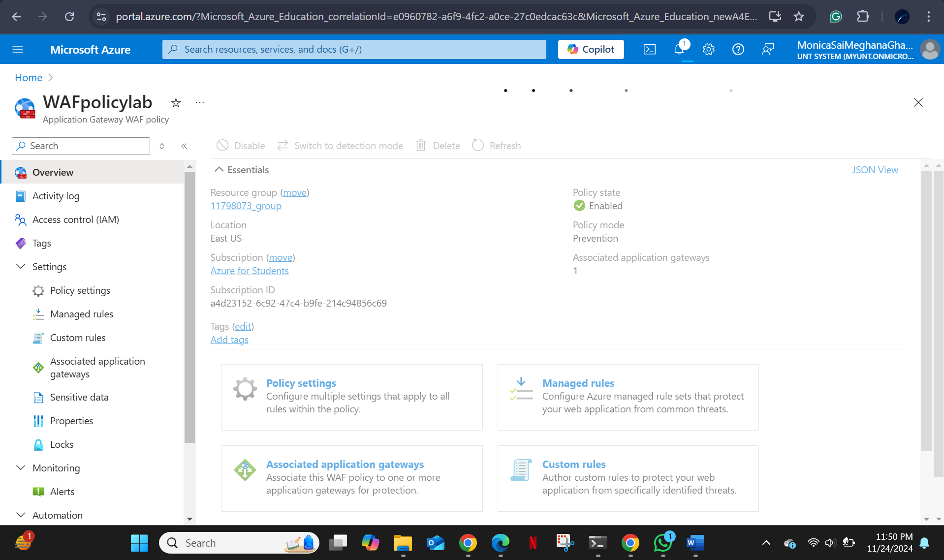Close the WAFpolicylab blade
The width and height of the screenshot is (944, 560).
[x=918, y=102]
